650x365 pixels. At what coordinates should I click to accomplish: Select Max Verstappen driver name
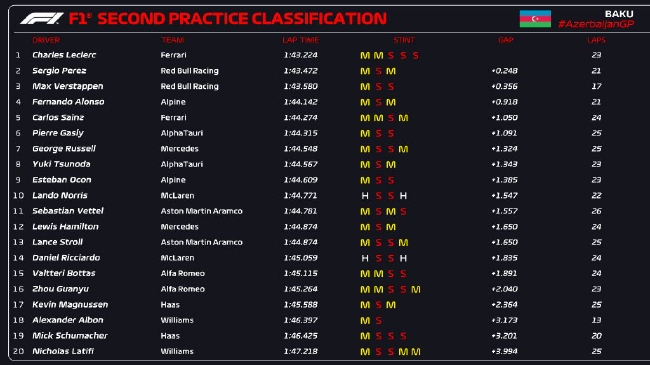pyautogui.click(x=68, y=86)
